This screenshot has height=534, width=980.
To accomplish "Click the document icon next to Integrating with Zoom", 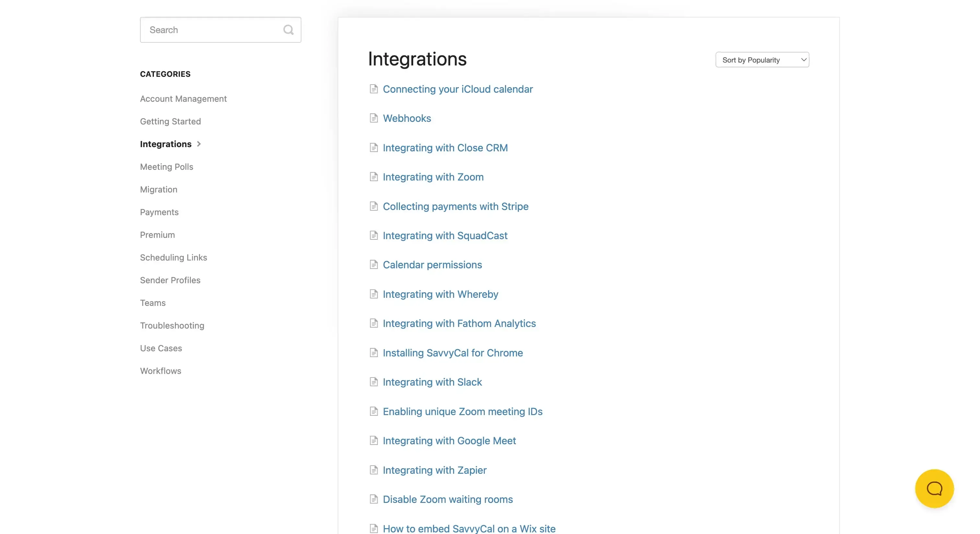I will point(374,177).
